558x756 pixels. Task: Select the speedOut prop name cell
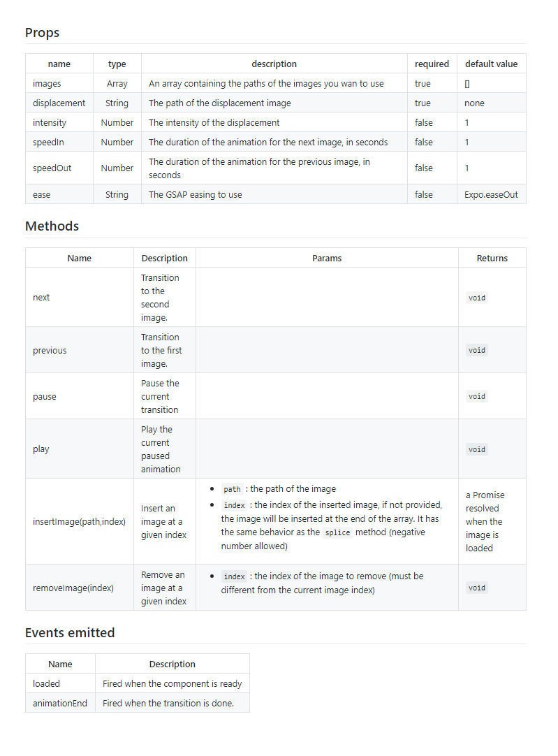[52, 168]
